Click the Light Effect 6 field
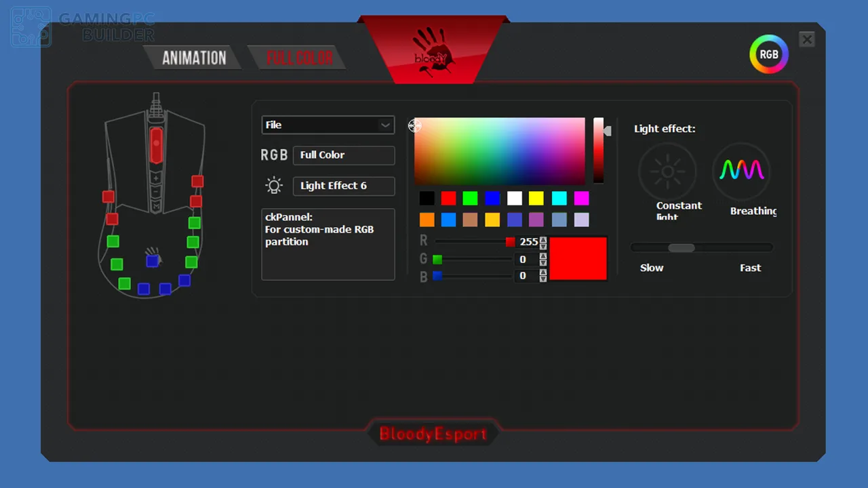Image resolution: width=868 pixels, height=488 pixels. [344, 186]
